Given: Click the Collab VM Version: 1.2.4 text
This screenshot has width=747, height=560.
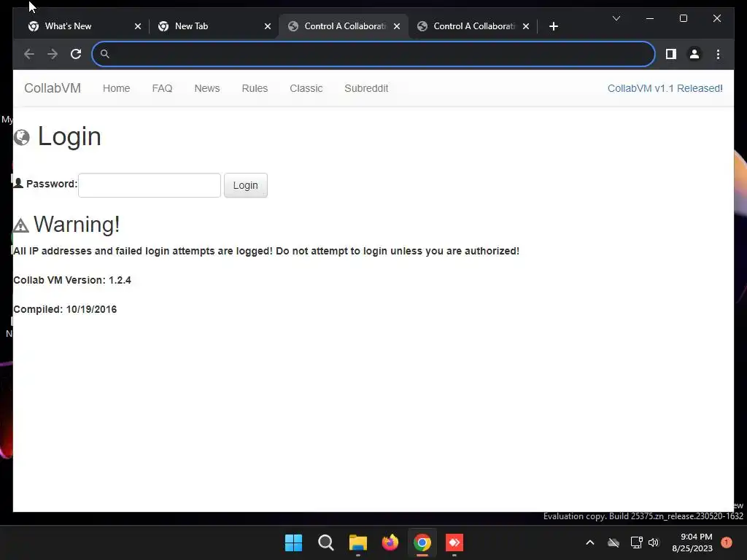Looking at the screenshot, I should (x=72, y=280).
